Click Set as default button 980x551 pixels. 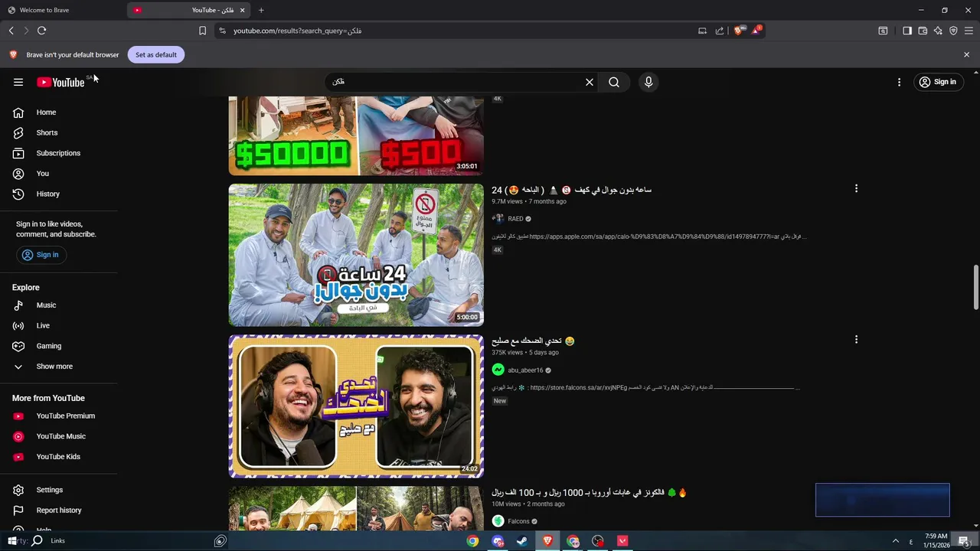pyautogui.click(x=156, y=54)
